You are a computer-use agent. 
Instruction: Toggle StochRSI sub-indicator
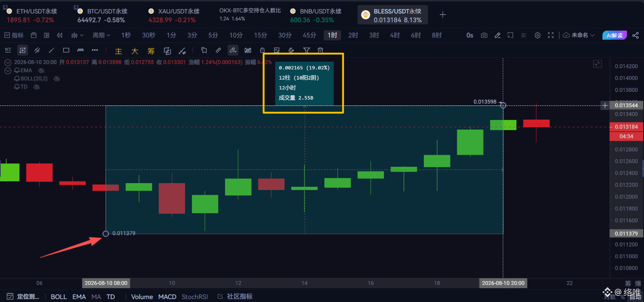195,297
